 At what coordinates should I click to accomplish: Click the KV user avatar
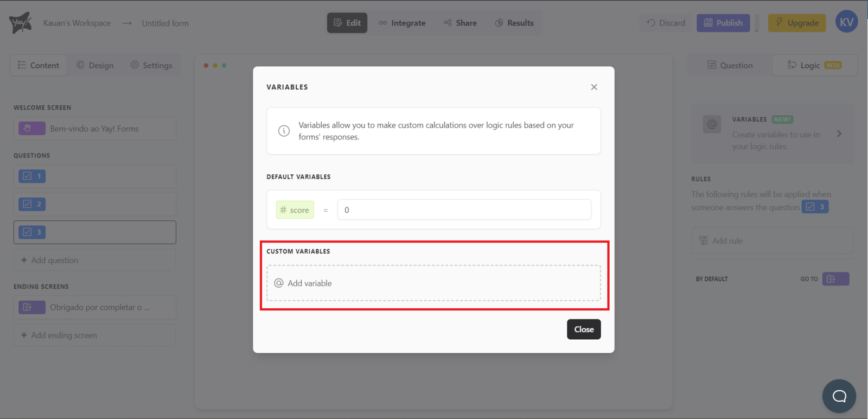(x=846, y=22)
